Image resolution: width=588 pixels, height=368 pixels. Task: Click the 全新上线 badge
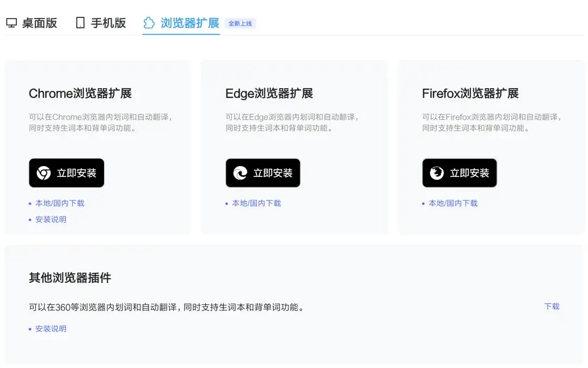click(240, 23)
